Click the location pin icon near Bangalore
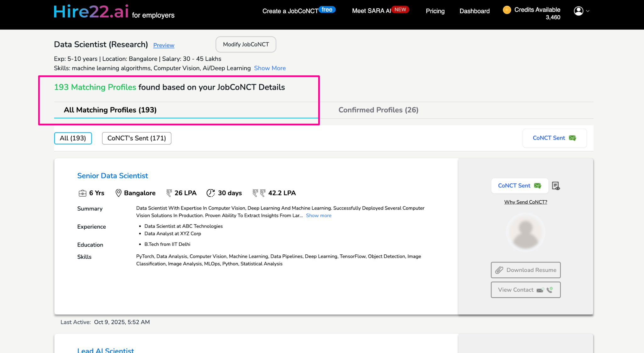Screen dimensions: 644x353 point(118,193)
